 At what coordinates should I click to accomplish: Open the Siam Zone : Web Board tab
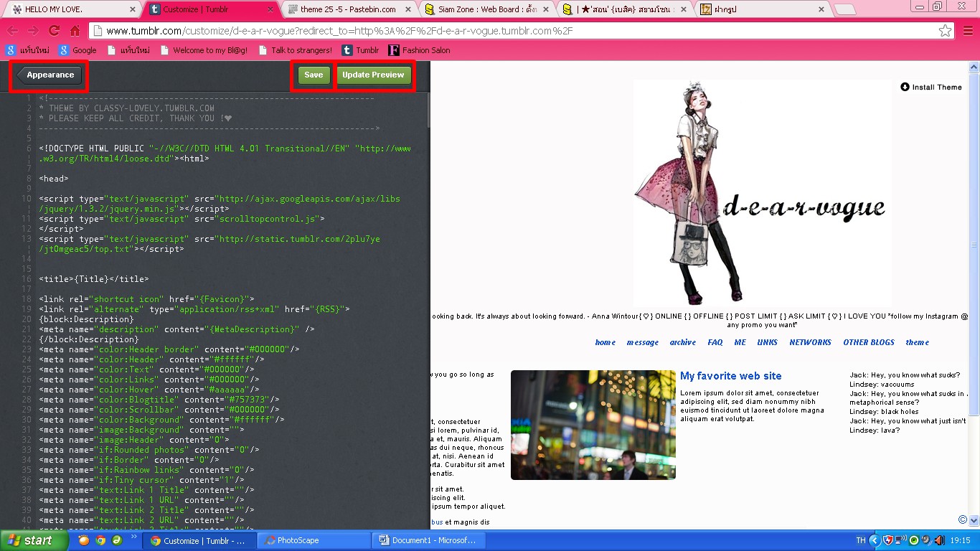(486, 9)
